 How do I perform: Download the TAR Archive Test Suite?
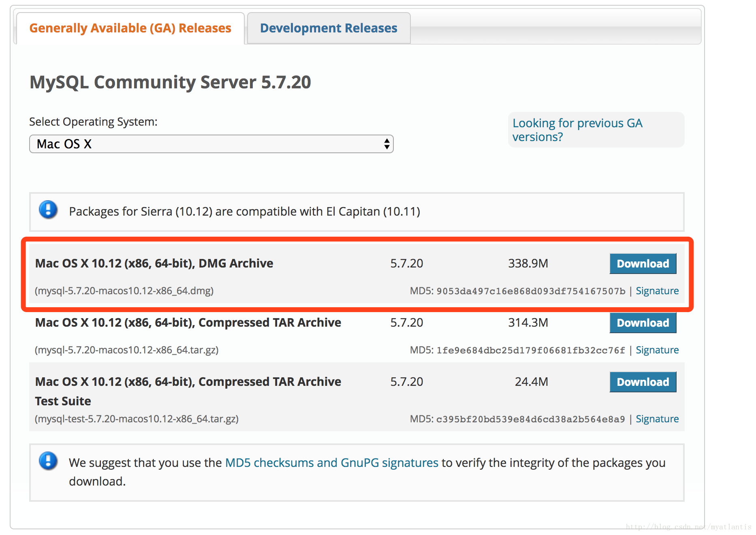click(x=643, y=382)
